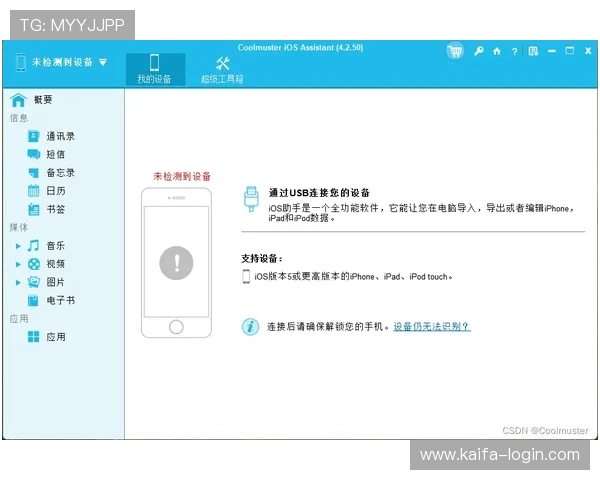Go to the home page icon in title bar
This screenshot has width=600, height=480.
pyautogui.click(x=497, y=51)
